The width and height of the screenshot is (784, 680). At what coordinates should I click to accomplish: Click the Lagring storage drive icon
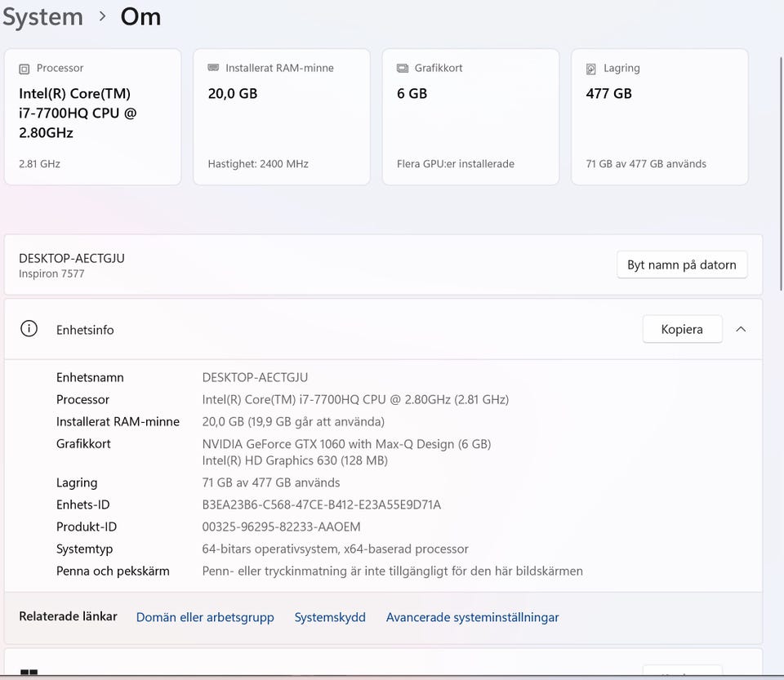pyautogui.click(x=591, y=69)
